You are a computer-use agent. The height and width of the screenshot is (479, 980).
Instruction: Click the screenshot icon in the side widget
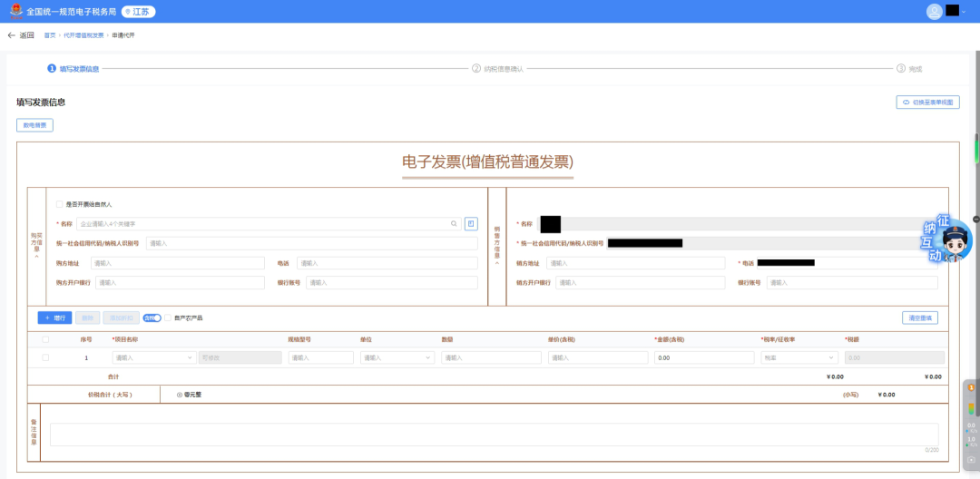tap(971, 459)
